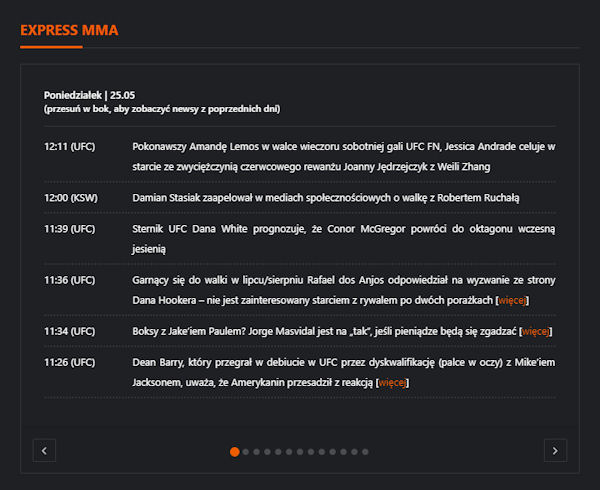Click the next slide arrow button
This screenshot has height=490, width=600.
click(x=555, y=450)
